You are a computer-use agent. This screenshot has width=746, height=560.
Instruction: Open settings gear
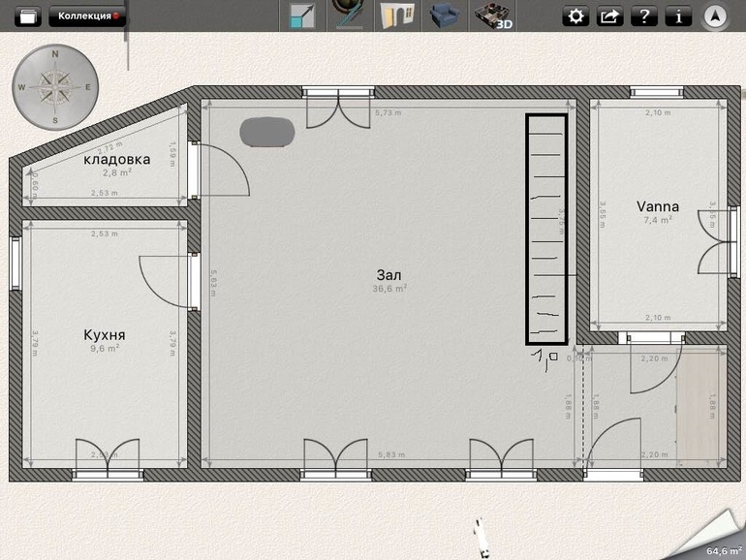pyautogui.click(x=576, y=16)
